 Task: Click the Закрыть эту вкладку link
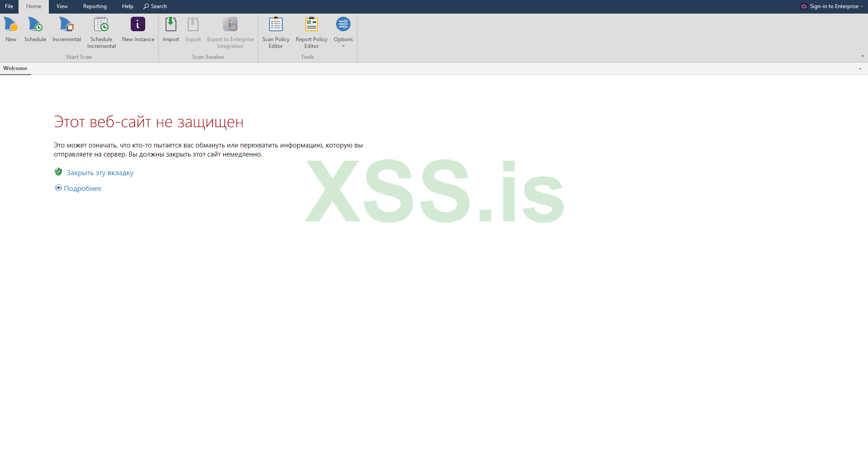coord(100,173)
